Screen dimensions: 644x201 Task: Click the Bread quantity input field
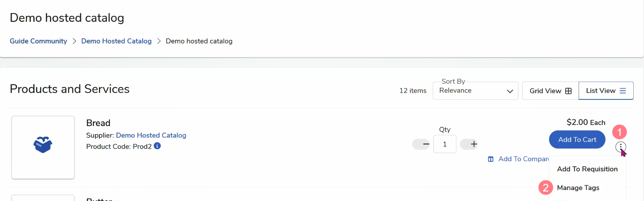pos(445,144)
